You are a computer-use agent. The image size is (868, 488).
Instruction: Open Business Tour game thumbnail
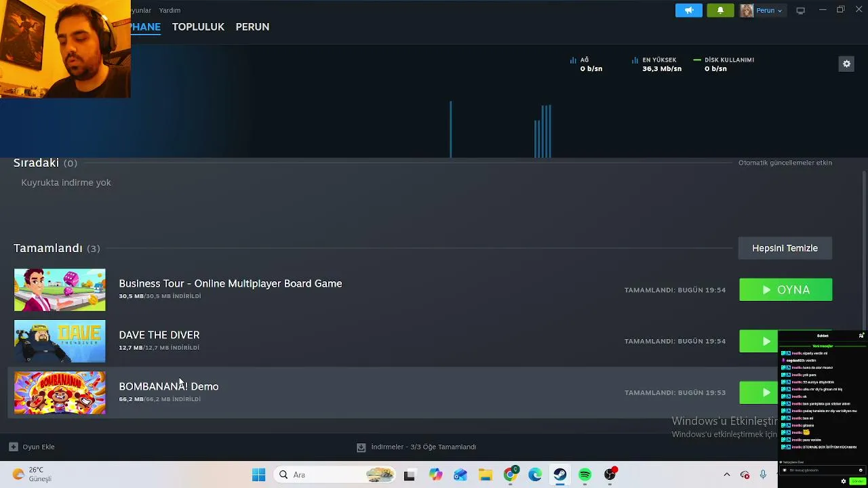tap(60, 289)
